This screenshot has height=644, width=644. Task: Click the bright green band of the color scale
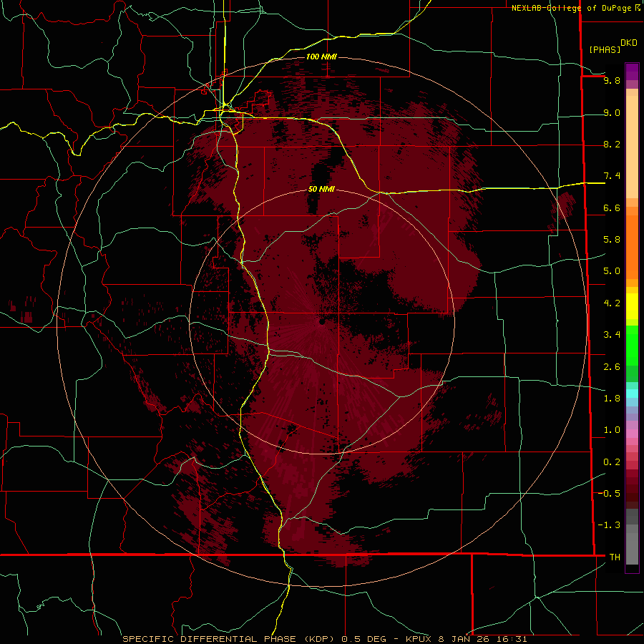[632, 346]
